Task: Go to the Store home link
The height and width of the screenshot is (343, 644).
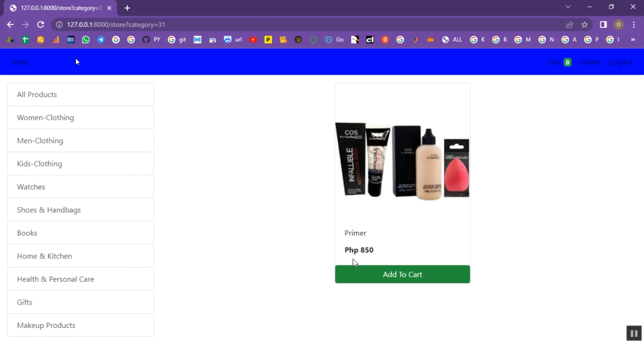Action: pos(20,62)
